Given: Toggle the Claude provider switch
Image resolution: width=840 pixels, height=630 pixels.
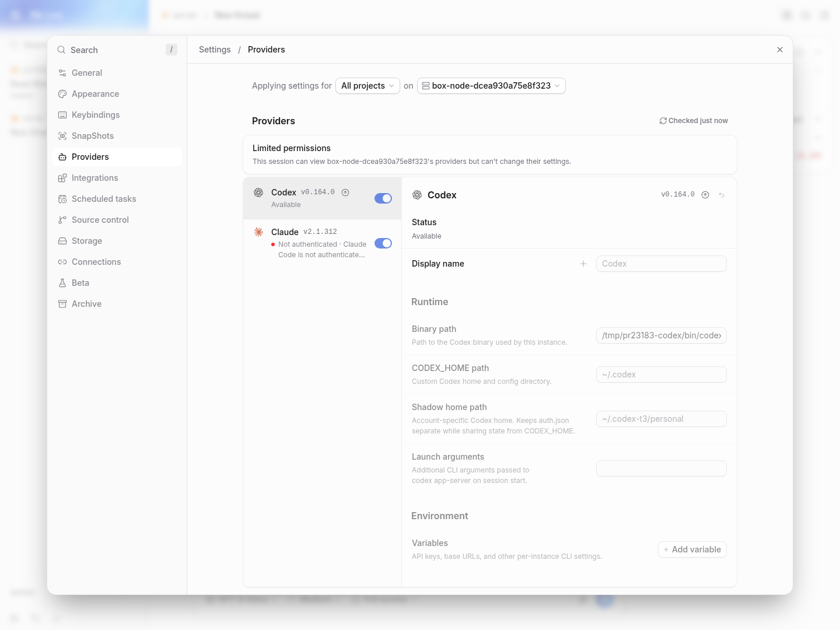Looking at the screenshot, I should click(383, 243).
